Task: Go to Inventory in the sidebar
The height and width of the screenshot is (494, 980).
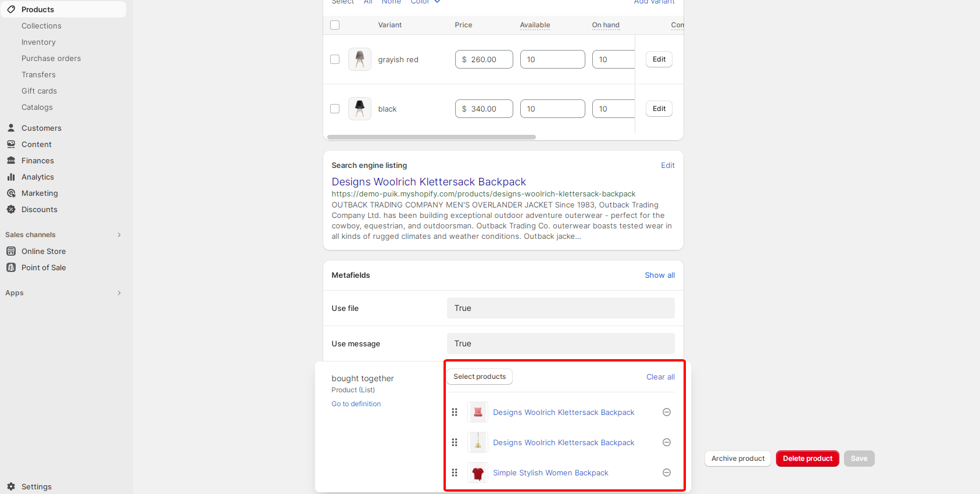Action: pos(38,42)
